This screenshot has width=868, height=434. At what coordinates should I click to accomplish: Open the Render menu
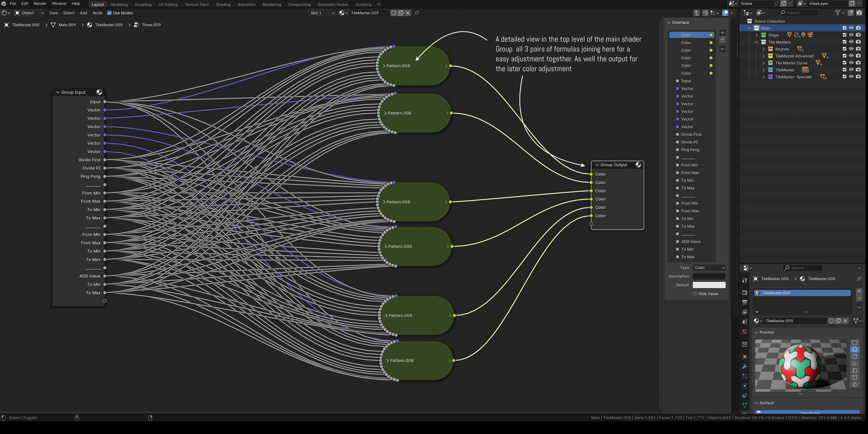click(x=40, y=3)
